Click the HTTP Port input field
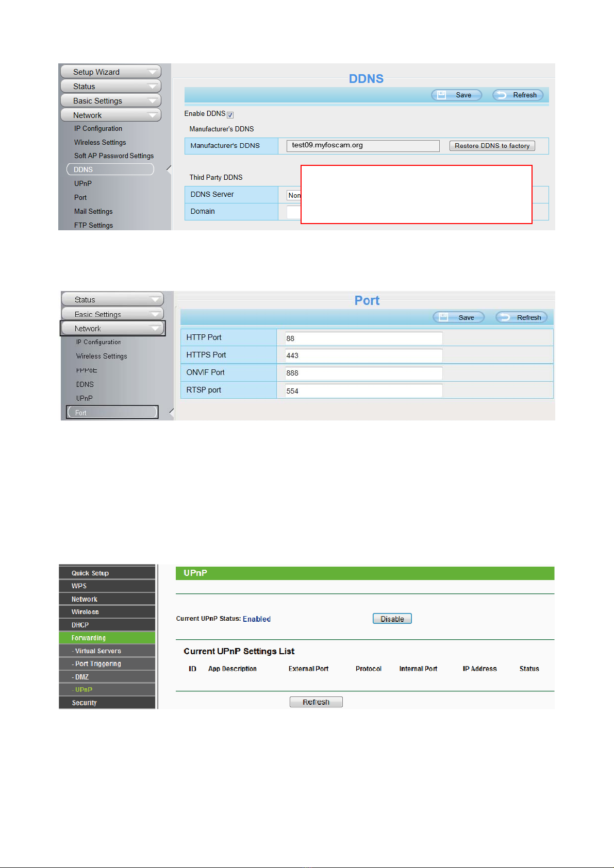Image resolution: width=614 pixels, height=868 pixels. pyautogui.click(x=363, y=338)
